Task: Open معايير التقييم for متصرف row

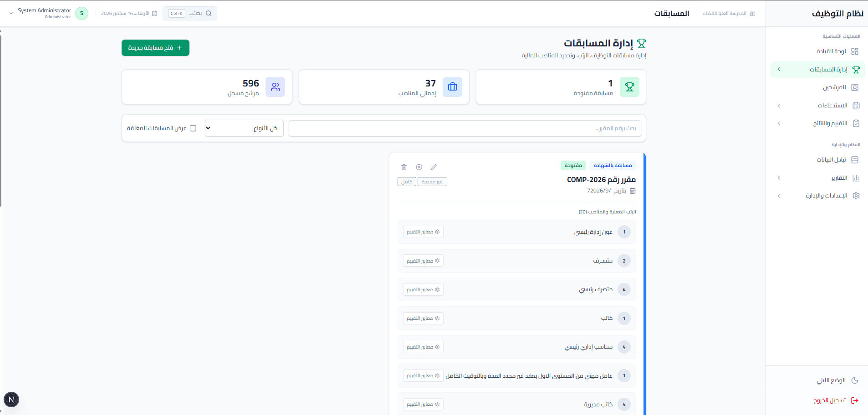Action: [423, 261]
